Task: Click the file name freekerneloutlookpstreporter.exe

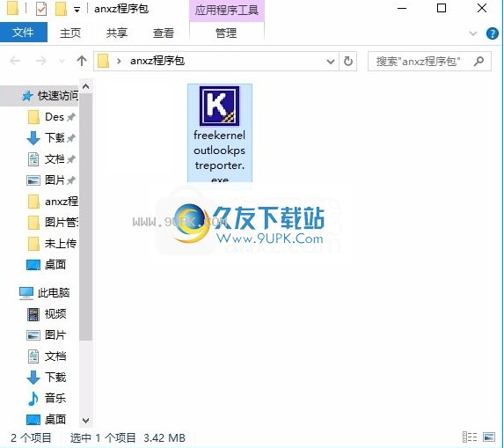Action: 220,158
